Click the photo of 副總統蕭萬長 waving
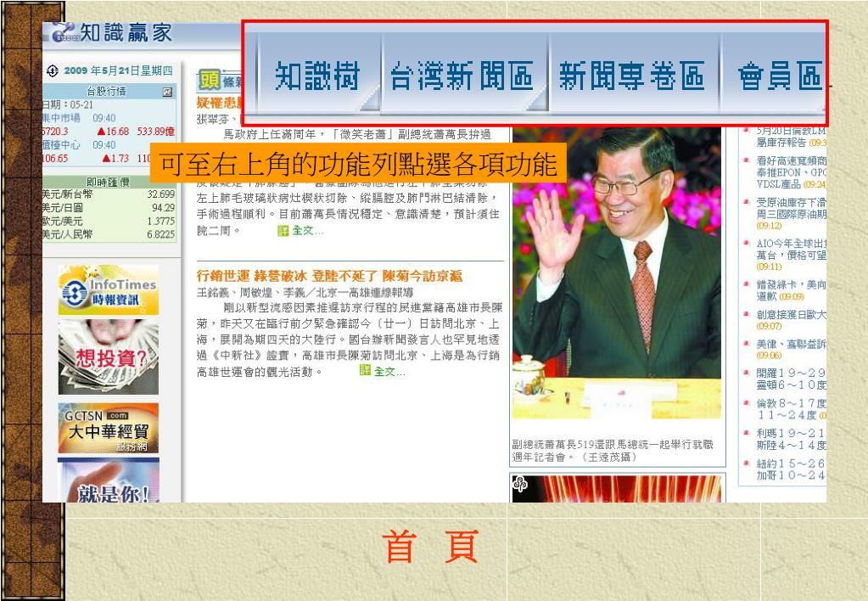868x601 pixels. (x=617, y=272)
